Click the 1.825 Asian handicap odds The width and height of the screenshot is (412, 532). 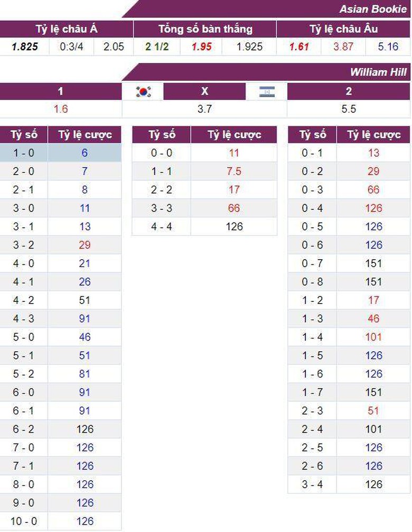[25, 47]
